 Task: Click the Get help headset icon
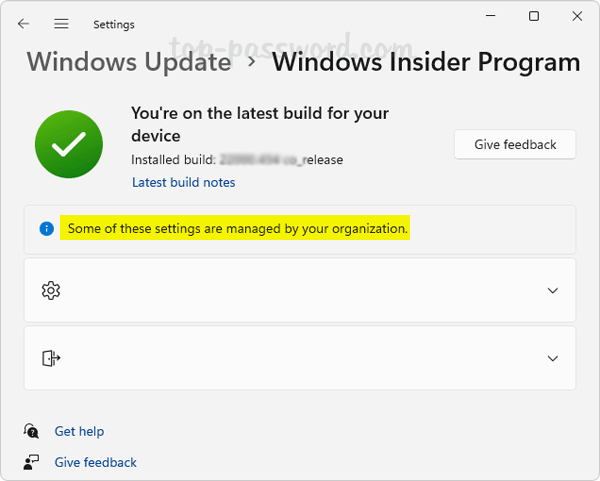(32, 431)
